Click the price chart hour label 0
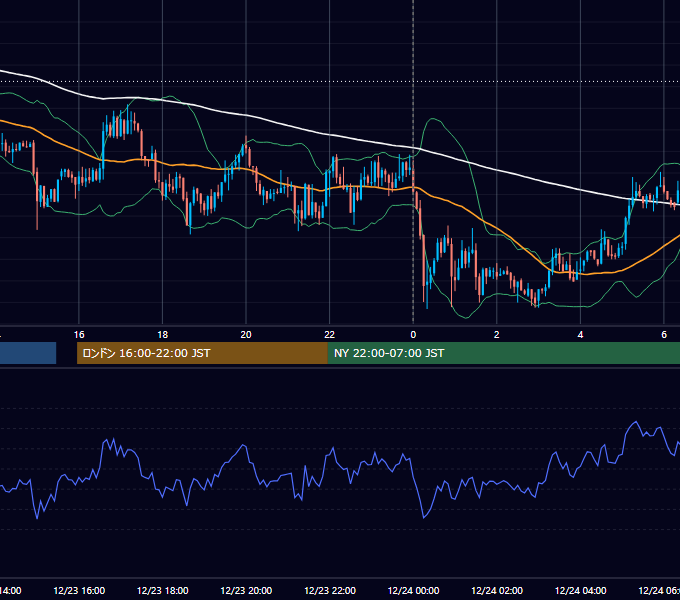680x600 pixels. (413, 335)
